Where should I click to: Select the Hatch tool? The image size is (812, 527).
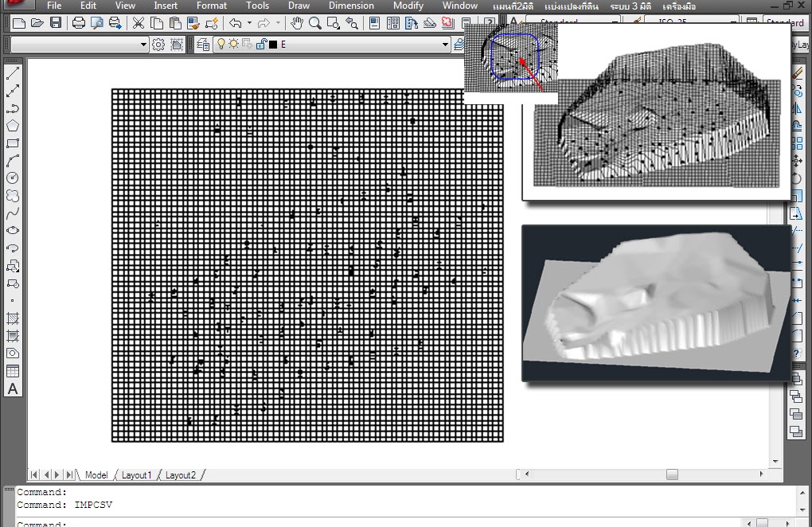click(13, 318)
